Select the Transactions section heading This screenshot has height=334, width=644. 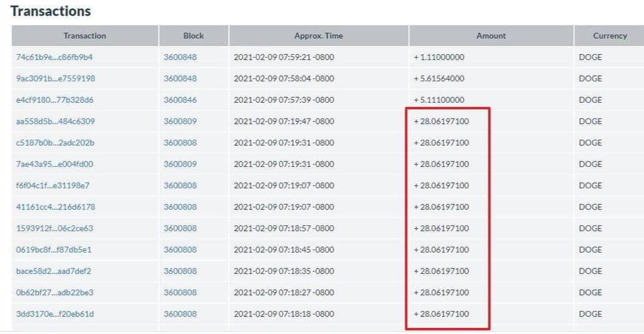pyautogui.click(x=50, y=11)
